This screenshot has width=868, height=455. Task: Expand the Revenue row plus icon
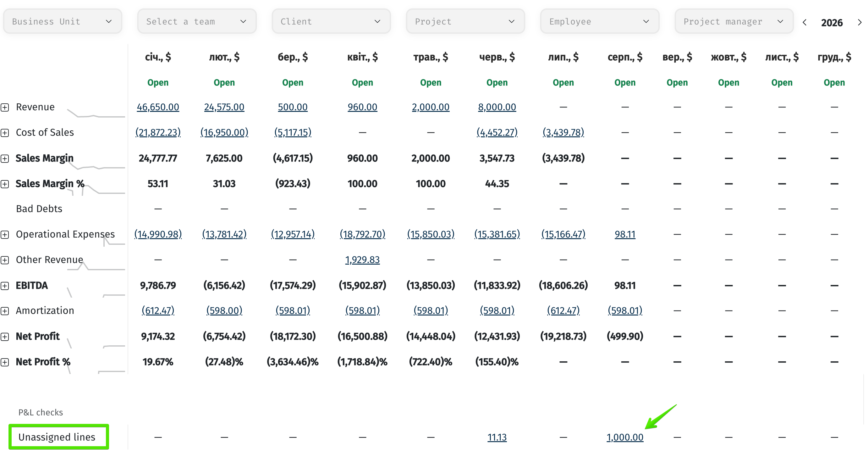(x=5, y=107)
